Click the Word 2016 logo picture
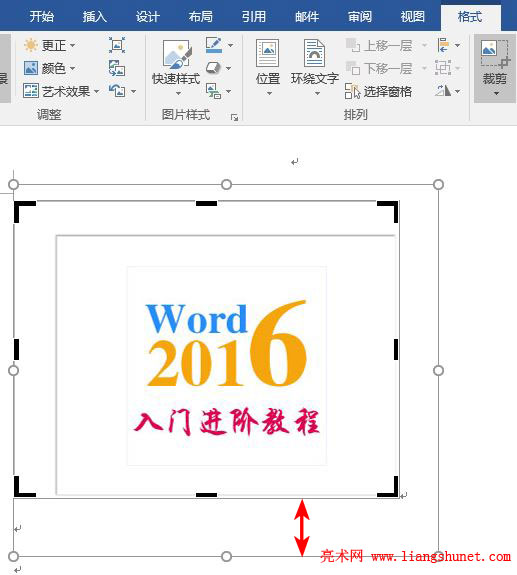This screenshot has width=517, height=575. pos(227,366)
